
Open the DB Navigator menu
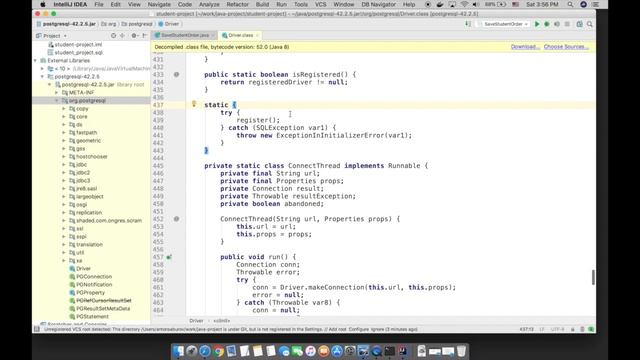point(378,4)
